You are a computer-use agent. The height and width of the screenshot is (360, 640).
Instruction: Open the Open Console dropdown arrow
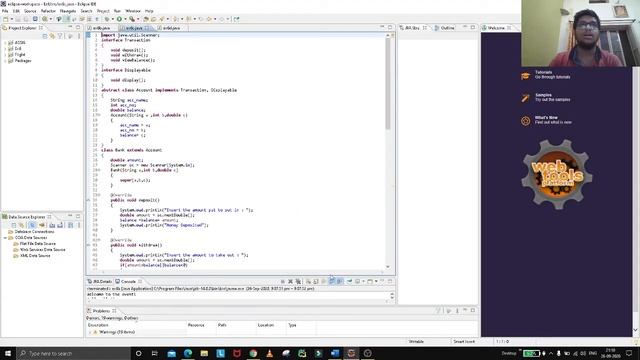376,282
